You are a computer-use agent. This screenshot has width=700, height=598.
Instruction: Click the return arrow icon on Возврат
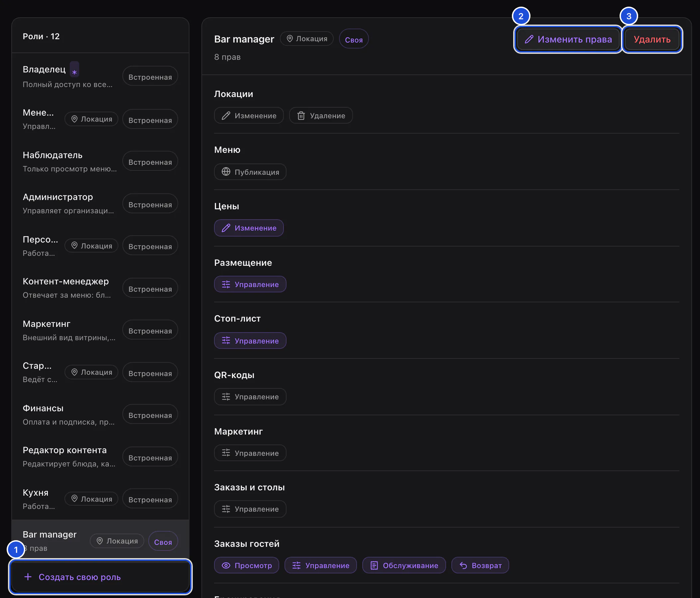463,565
